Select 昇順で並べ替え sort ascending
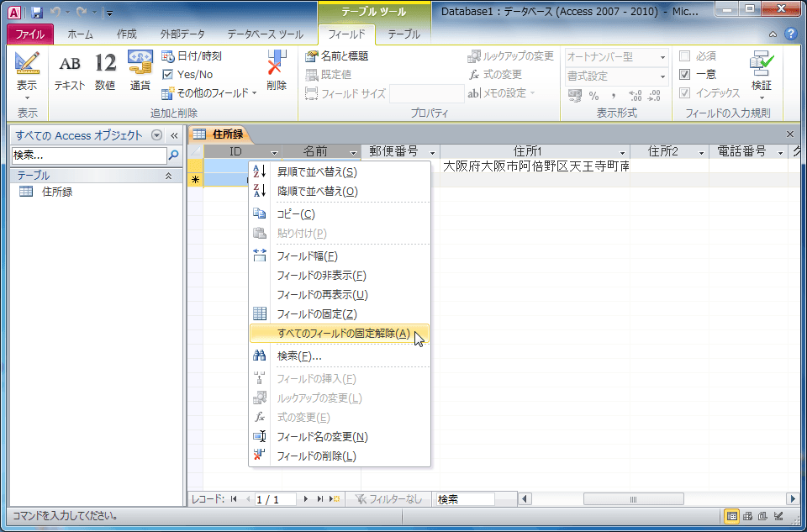 [x=340, y=171]
